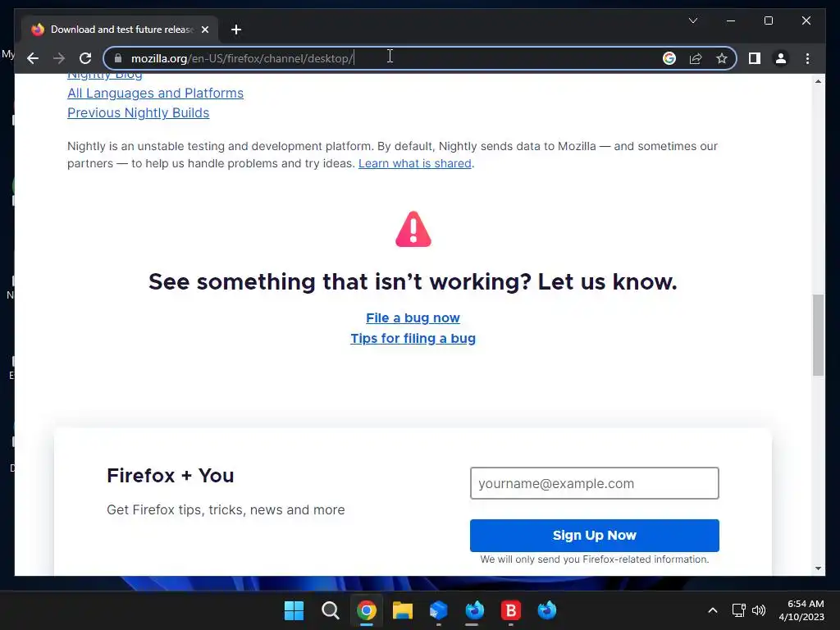Click the Sign Up Now button

pyautogui.click(x=594, y=535)
